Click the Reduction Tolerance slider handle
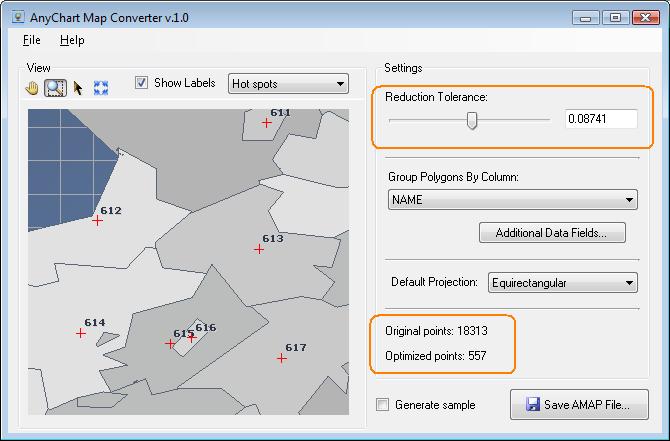This screenshot has width=670, height=441. 472,120
